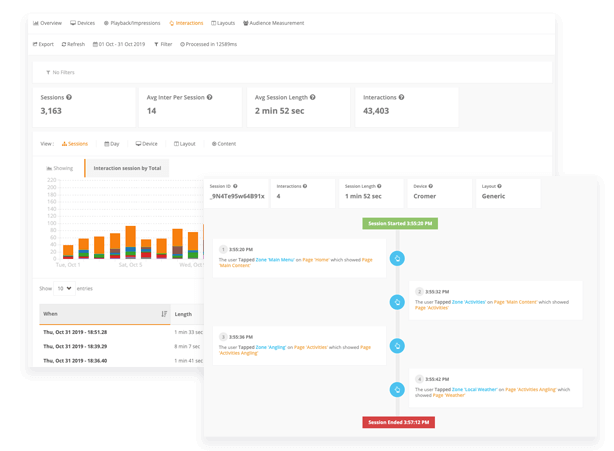Click the tap icon for interaction 3:55:42 PM
This screenshot has height=451, width=614.
397,390
